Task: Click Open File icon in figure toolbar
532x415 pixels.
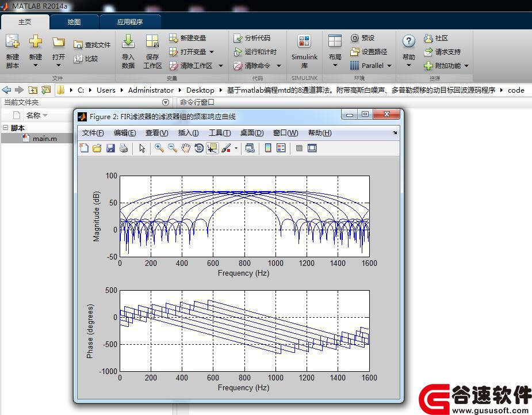Action: tap(97, 148)
